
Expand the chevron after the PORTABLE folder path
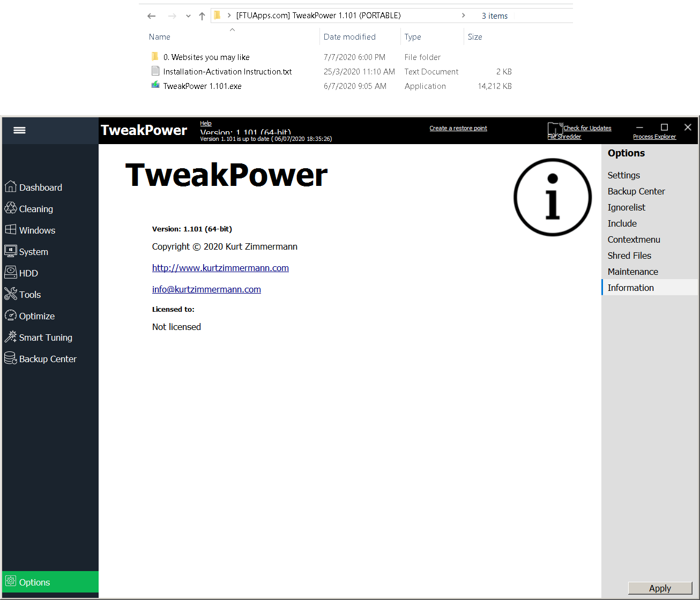click(464, 16)
